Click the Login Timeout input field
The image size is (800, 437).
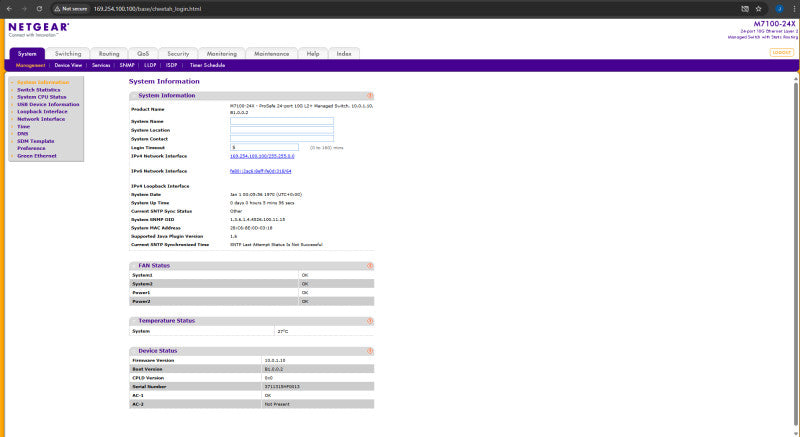click(264, 147)
